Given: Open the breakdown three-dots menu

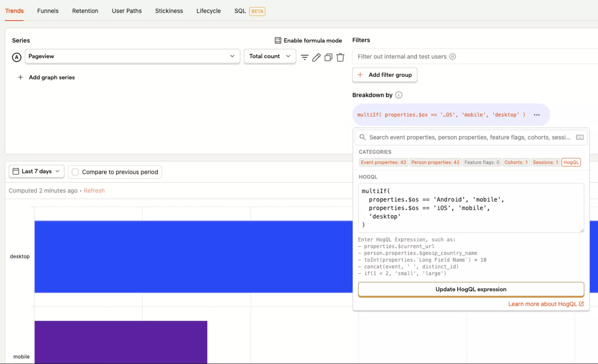Looking at the screenshot, I should (537, 115).
